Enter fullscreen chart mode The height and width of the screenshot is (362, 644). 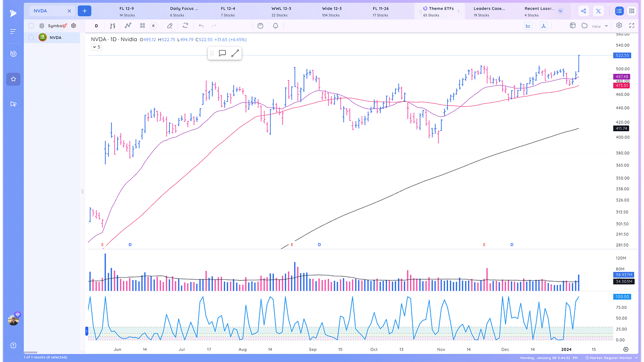coord(632,26)
